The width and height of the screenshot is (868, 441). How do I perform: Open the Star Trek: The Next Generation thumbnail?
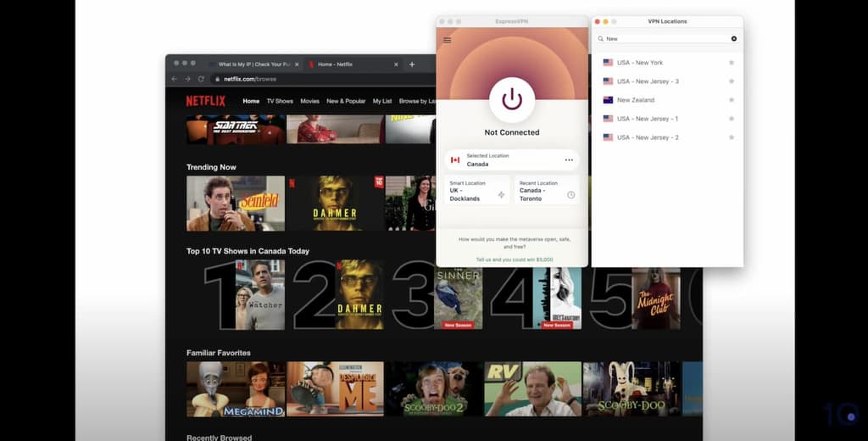point(236,130)
